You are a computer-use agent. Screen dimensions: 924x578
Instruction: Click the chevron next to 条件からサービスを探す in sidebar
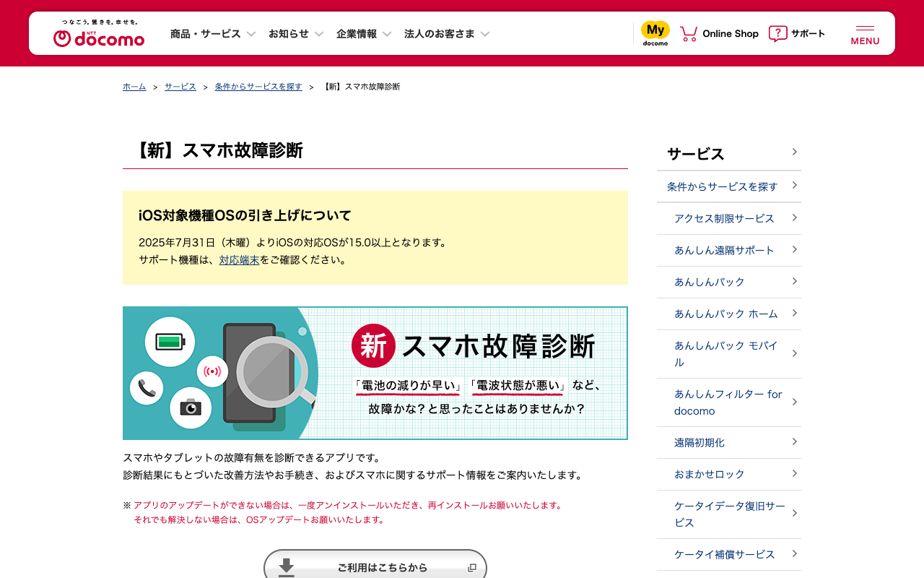coord(794,185)
